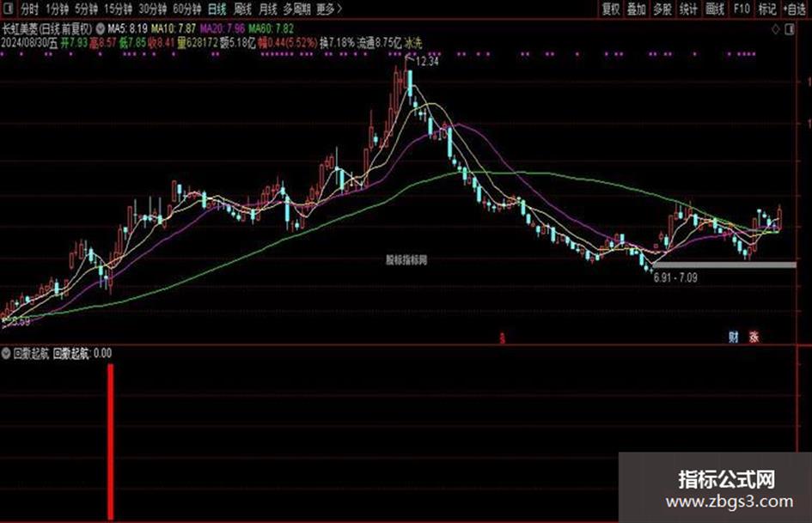The height and width of the screenshot is (523, 812).
Task: Switch to the 月线 monthly chart tab
Action: [268, 9]
